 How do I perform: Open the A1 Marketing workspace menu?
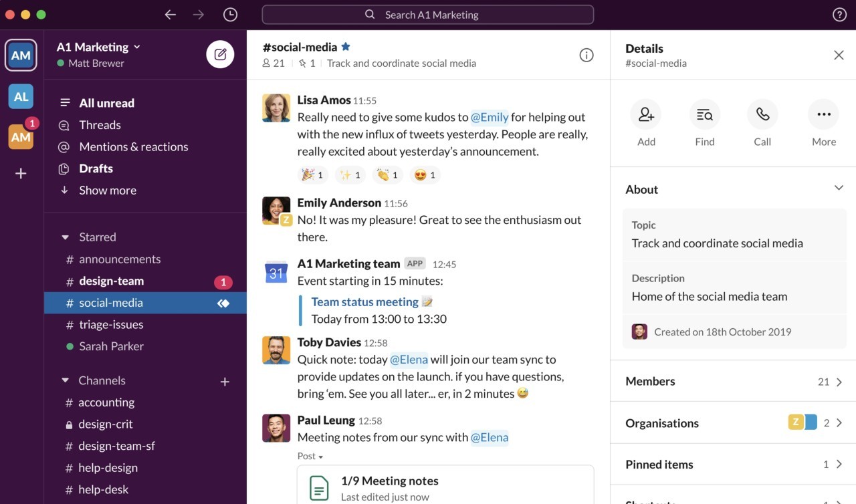click(x=98, y=47)
